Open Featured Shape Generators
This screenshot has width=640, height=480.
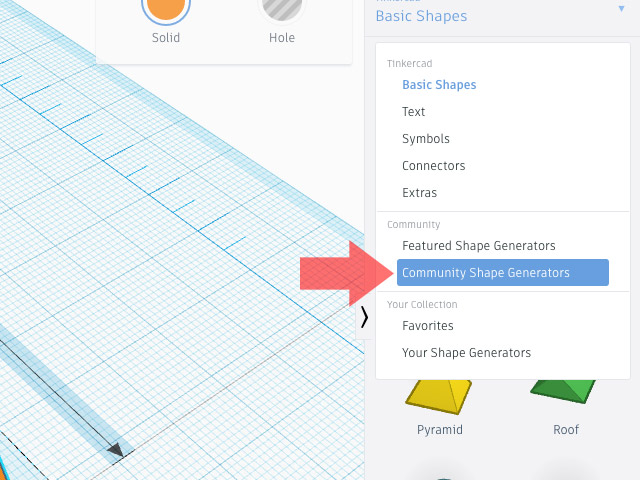(x=478, y=246)
